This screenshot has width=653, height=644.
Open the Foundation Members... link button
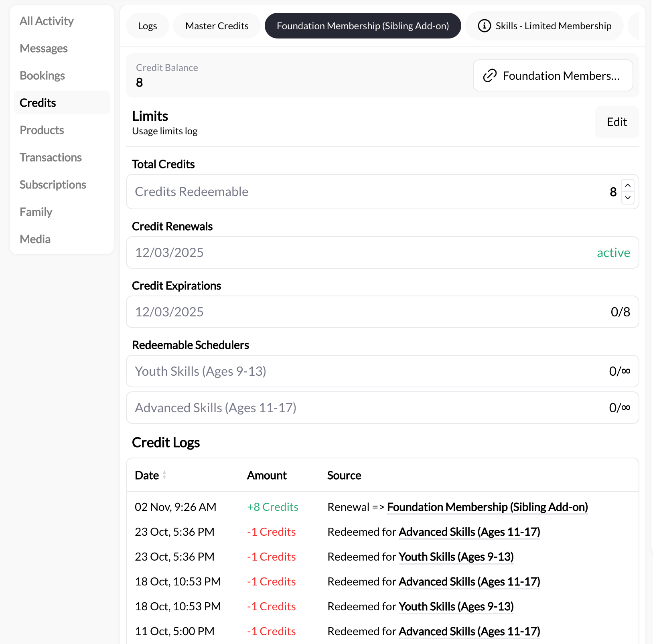(x=553, y=75)
